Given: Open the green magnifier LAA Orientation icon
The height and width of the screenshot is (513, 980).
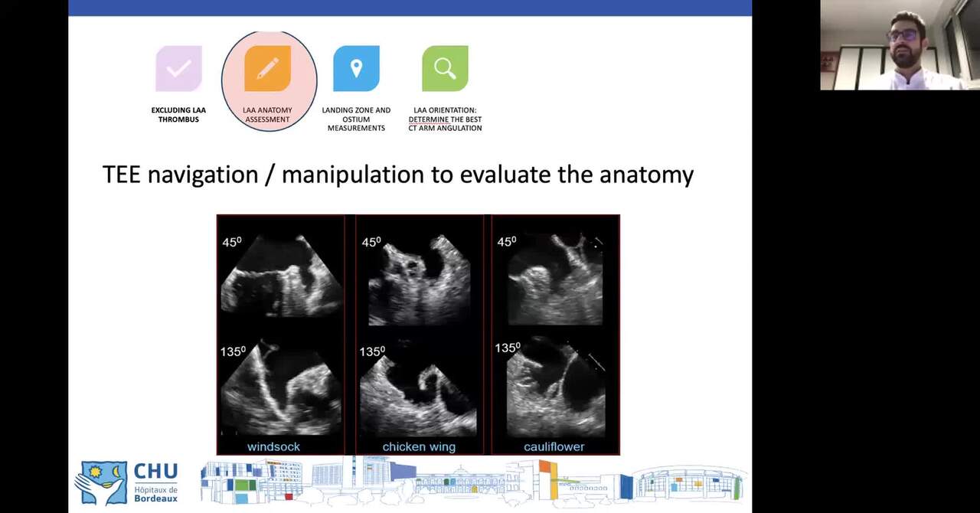Looking at the screenshot, I should (x=445, y=68).
